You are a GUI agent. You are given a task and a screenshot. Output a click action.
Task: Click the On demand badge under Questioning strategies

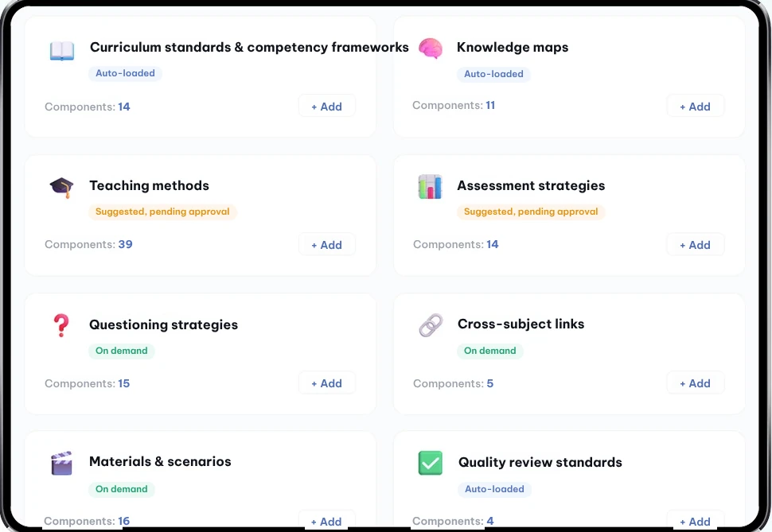click(x=122, y=351)
